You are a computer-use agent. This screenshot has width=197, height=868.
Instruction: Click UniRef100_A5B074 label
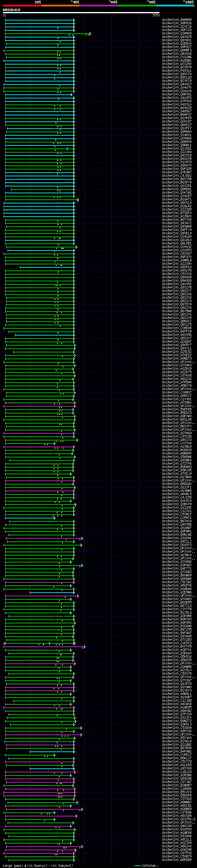tap(177, 386)
